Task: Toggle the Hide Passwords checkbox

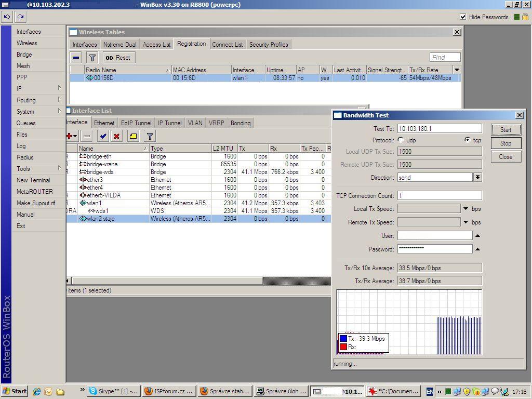Action: coord(463,17)
